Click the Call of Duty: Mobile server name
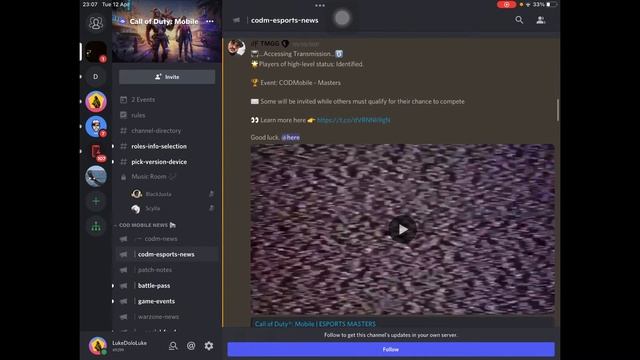The image size is (640, 360). pyautogui.click(x=164, y=21)
